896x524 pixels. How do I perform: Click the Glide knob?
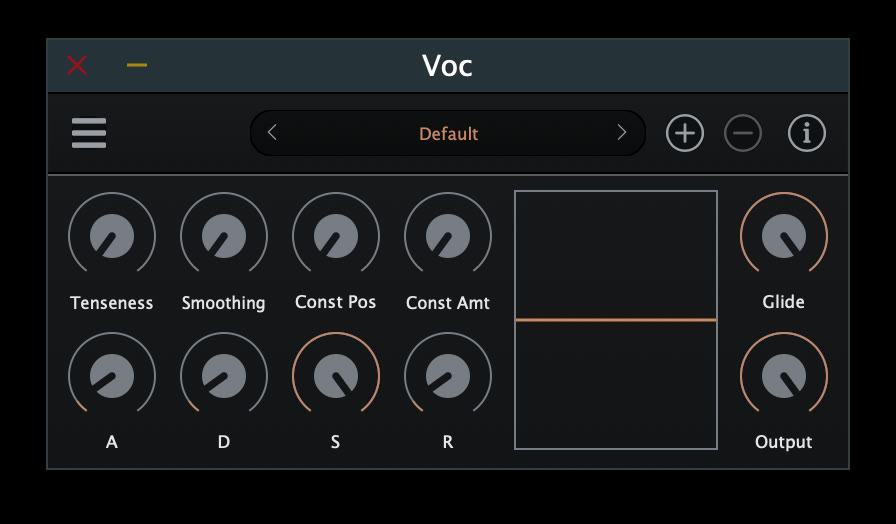pos(784,236)
